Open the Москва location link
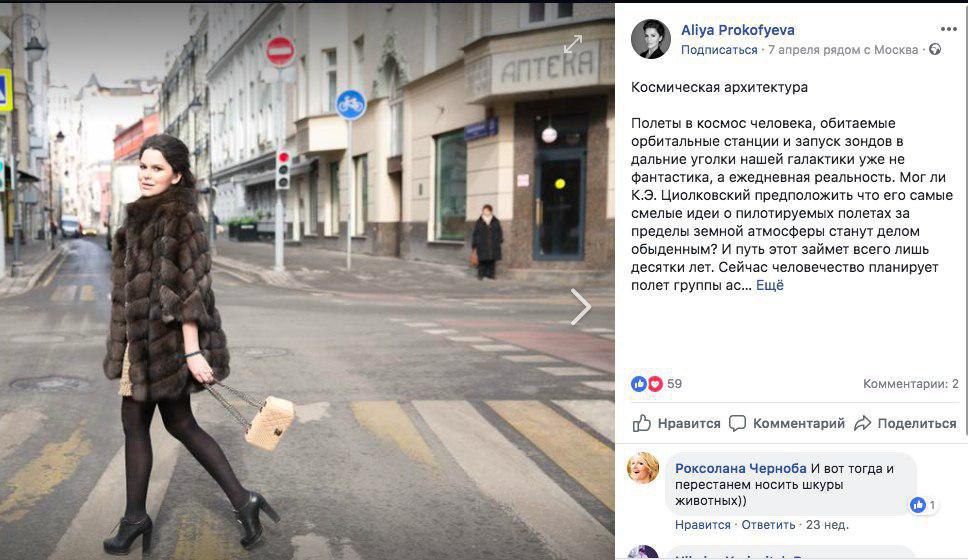Screen dimensions: 968x560 pos(896,50)
